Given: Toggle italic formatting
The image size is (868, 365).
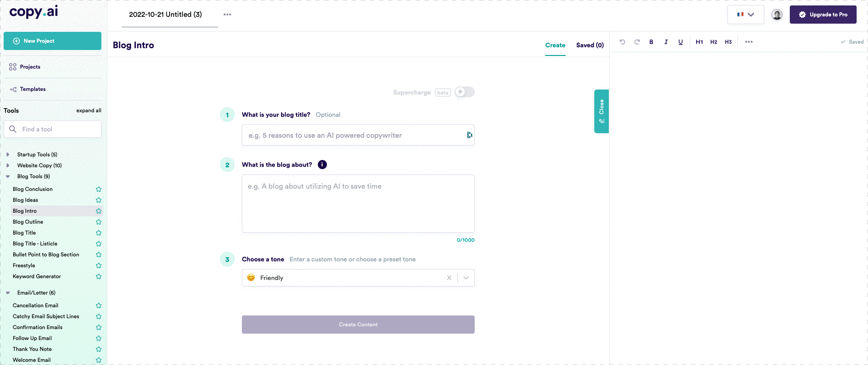Looking at the screenshot, I should [666, 42].
